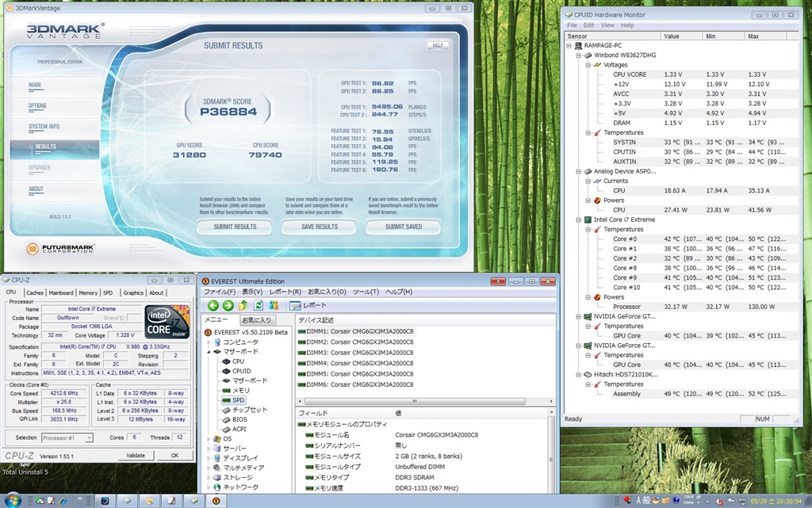Click the EVEREST forward navigation arrow
Image resolution: width=812 pixels, height=508 pixels.
[x=228, y=305]
